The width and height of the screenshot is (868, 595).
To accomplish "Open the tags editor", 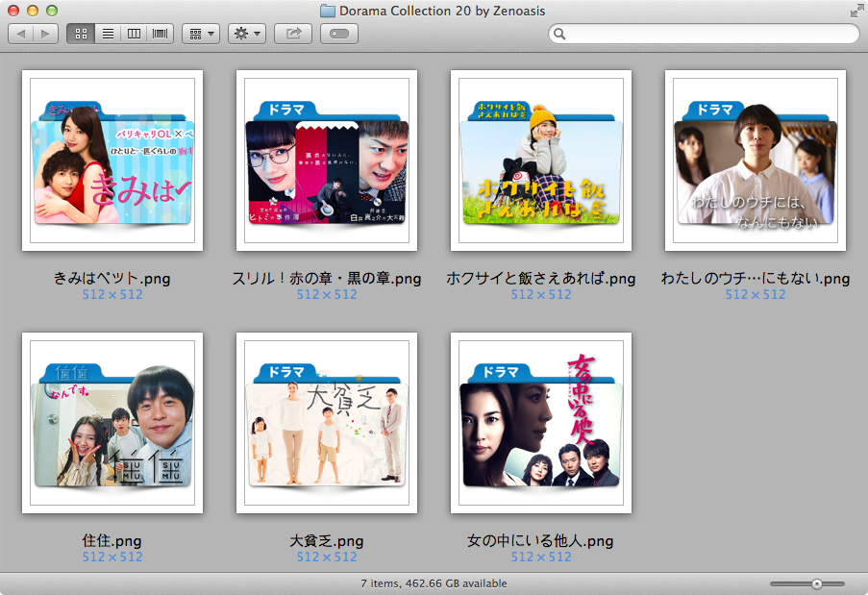I will click(x=338, y=33).
